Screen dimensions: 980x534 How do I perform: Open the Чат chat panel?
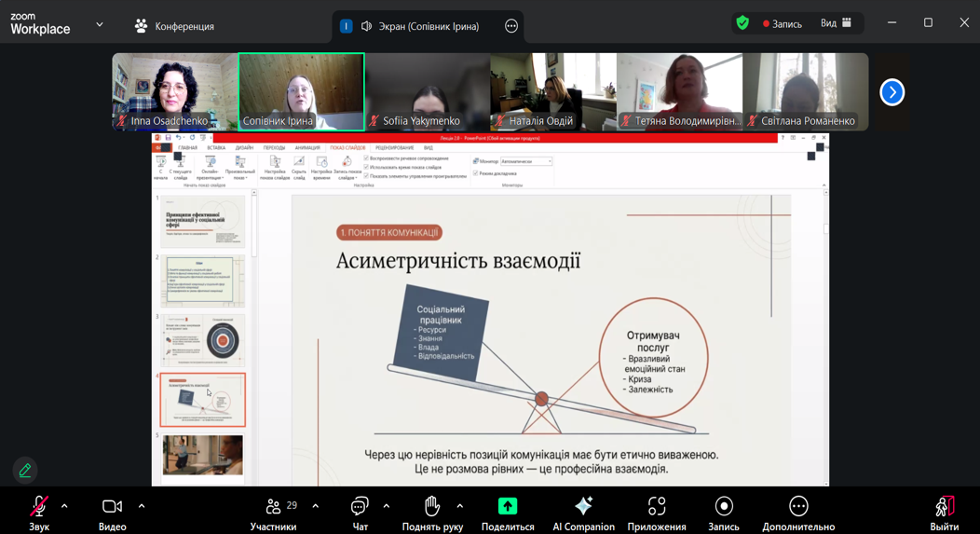(360, 506)
